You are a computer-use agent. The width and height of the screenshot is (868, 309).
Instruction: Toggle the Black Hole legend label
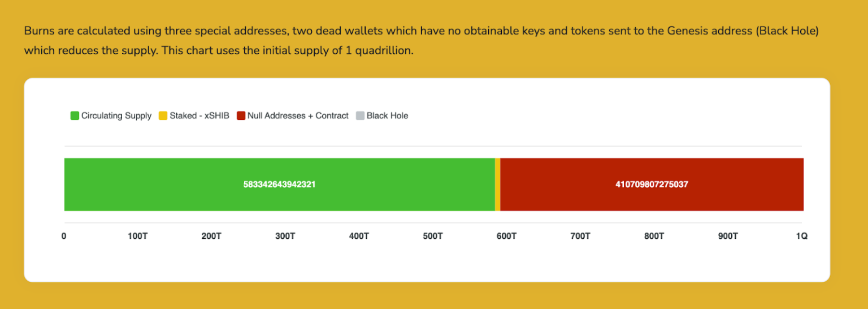click(x=387, y=116)
